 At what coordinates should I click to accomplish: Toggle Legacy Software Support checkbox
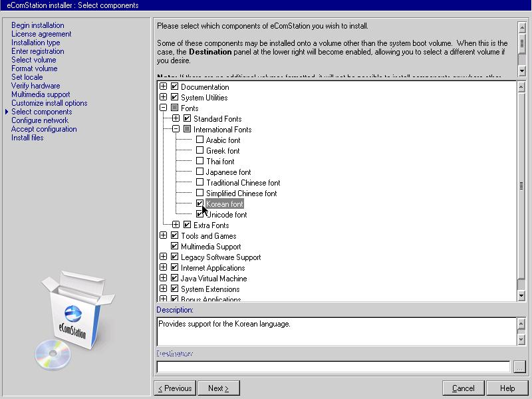pyautogui.click(x=174, y=257)
